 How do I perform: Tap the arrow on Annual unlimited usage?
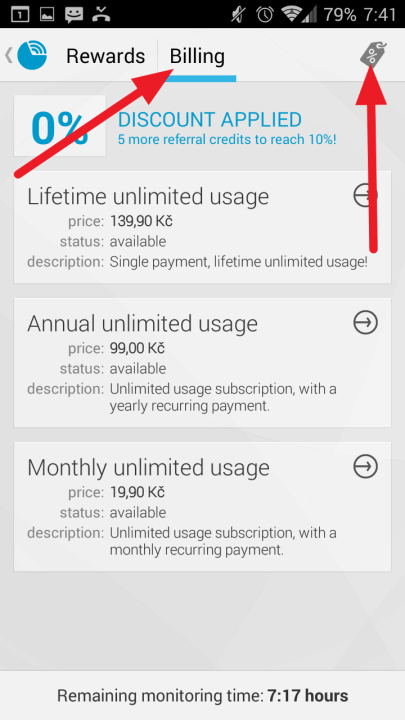click(x=366, y=322)
